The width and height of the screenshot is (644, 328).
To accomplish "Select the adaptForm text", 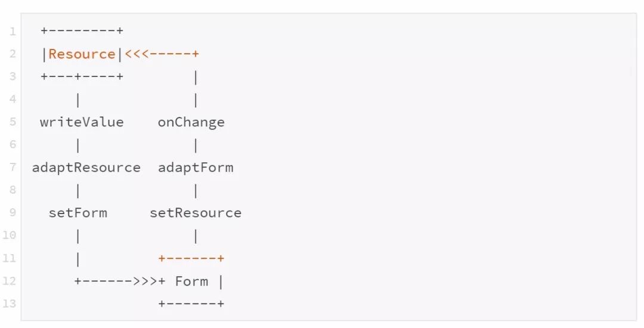I will pyautogui.click(x=195, y=168).
